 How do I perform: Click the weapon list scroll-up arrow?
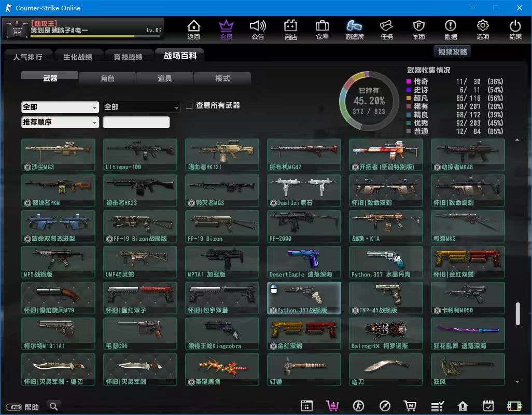(517, 140)
